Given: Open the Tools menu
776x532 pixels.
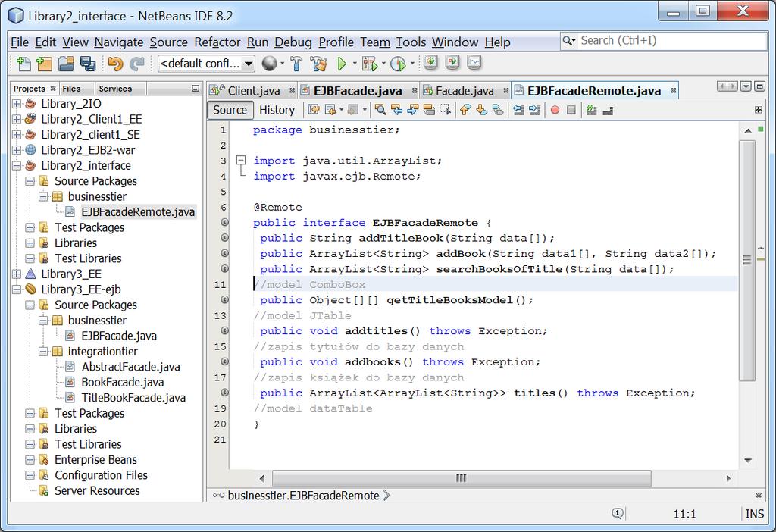Looking at the screenshot, I should (411, 42).
